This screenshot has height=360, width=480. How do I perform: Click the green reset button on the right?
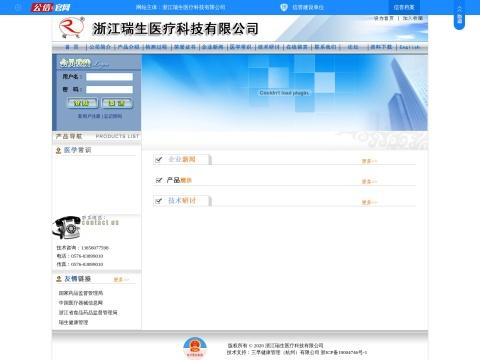click(117, 103)
